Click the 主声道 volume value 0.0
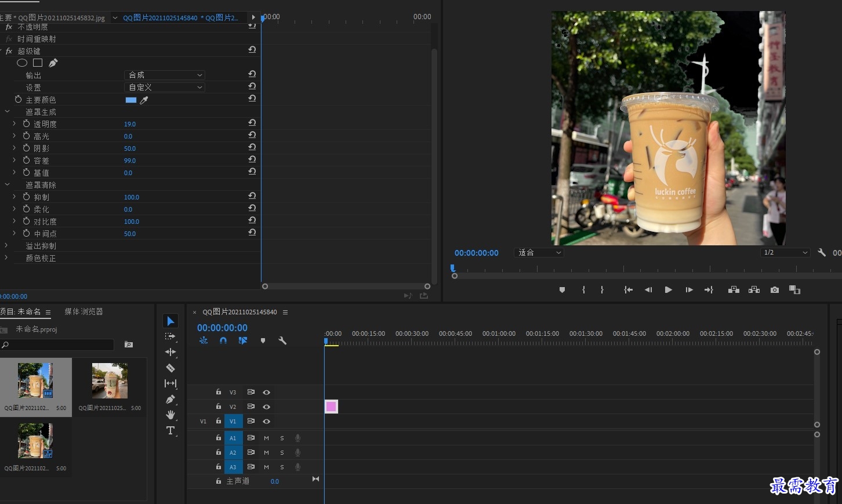This screenshot has height=504, width=842. [x=275, y=481]
